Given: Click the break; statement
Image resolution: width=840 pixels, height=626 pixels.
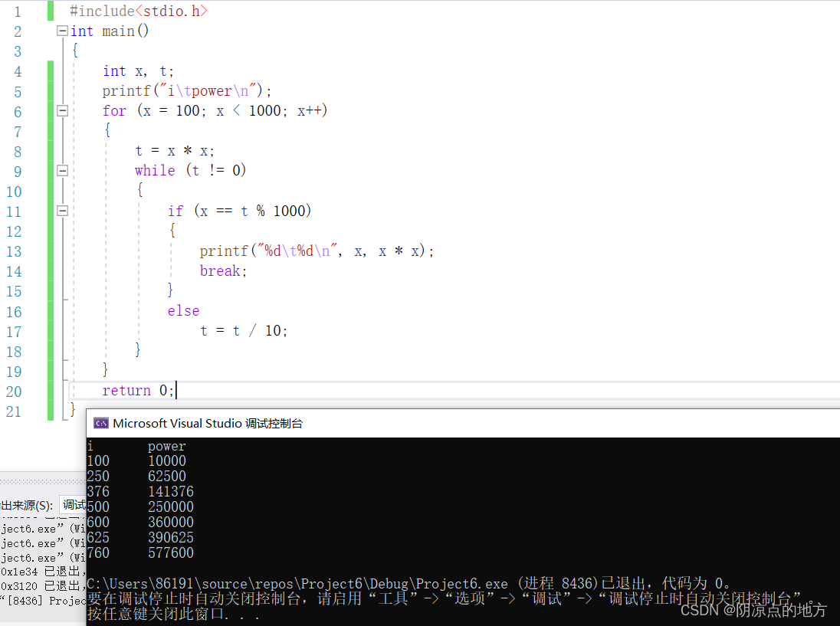Looking at the screenshot, I should [223, 271].
